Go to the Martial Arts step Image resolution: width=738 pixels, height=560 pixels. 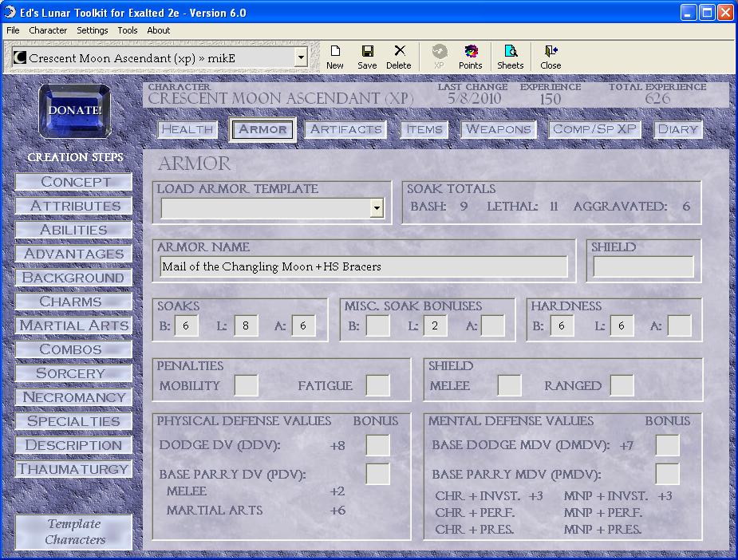(x=73, y=325)
